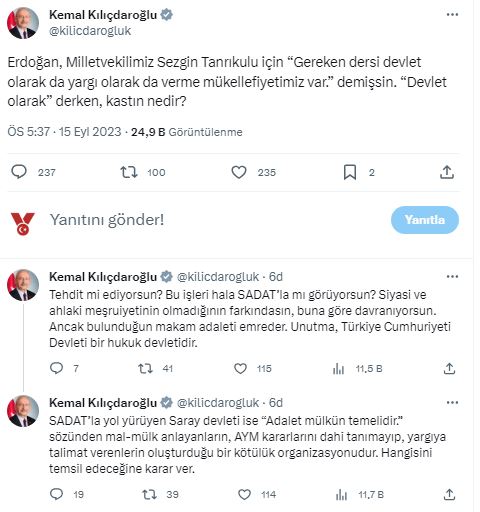Share the last reply with 114 likes
The width and height of the screenshot is (480, 512).
tap(449, 494)
